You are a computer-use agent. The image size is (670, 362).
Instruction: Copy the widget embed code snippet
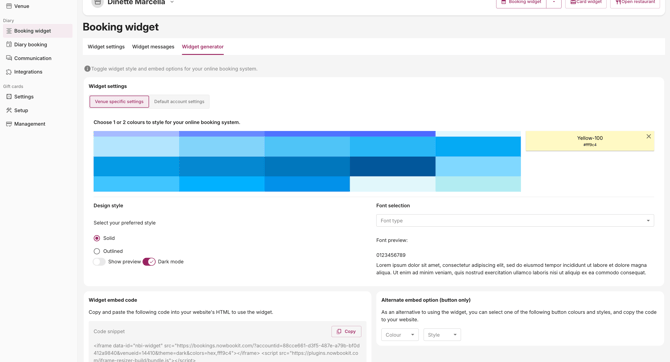pos(346,331)
